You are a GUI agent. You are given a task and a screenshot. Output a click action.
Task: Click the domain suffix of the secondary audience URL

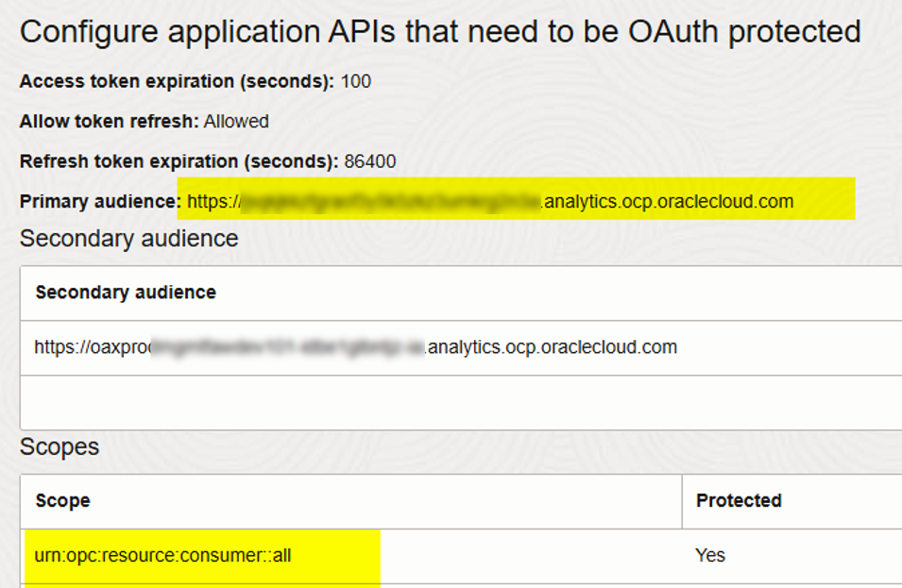(x=553, y=347)
